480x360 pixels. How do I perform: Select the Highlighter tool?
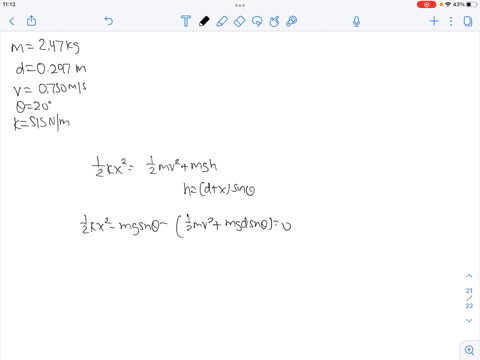pyautogui.click(x=222, y=21)
